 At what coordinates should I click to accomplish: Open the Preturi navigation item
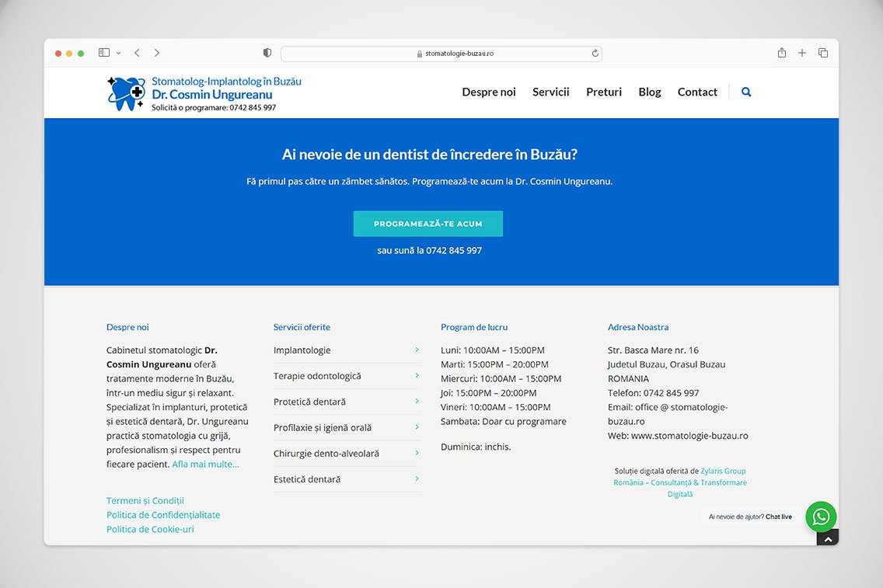(x=604, y=92)
